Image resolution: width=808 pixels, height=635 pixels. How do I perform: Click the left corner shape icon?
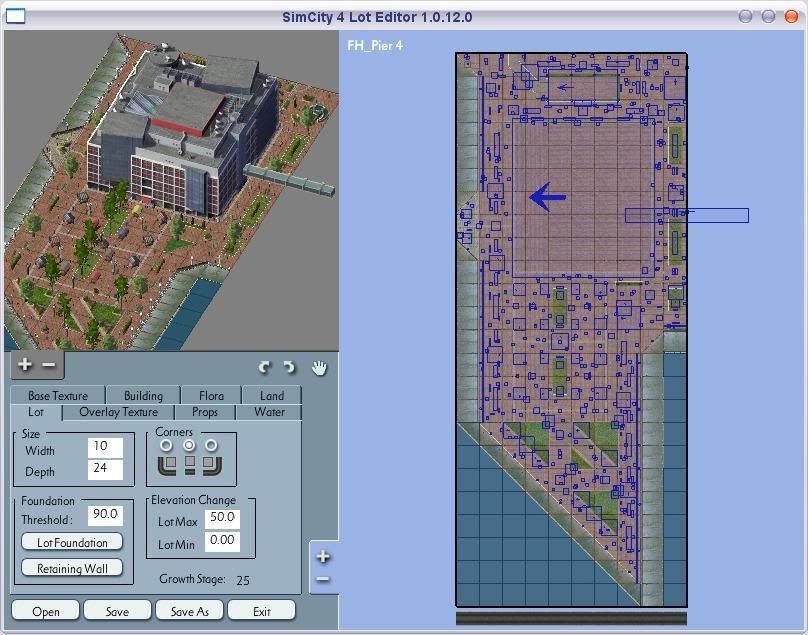pyautogui.click(x=167, y=464)
